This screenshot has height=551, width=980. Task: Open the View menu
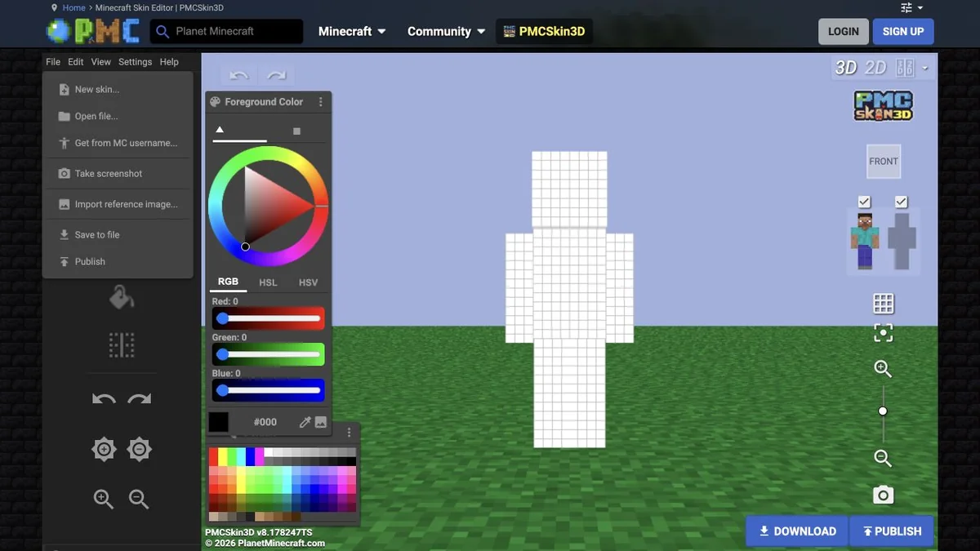coord(101,62)
